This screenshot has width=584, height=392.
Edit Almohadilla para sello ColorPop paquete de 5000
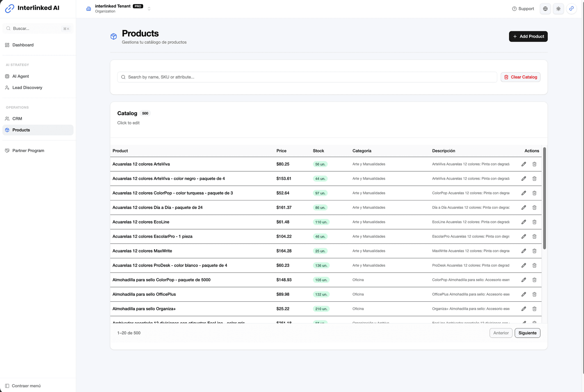coord(523,280)
